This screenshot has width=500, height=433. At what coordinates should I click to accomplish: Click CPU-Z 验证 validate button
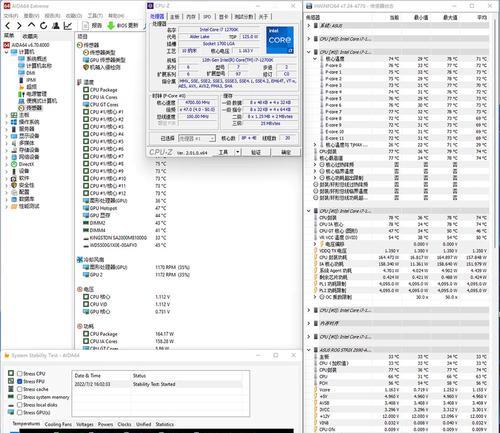256,152
